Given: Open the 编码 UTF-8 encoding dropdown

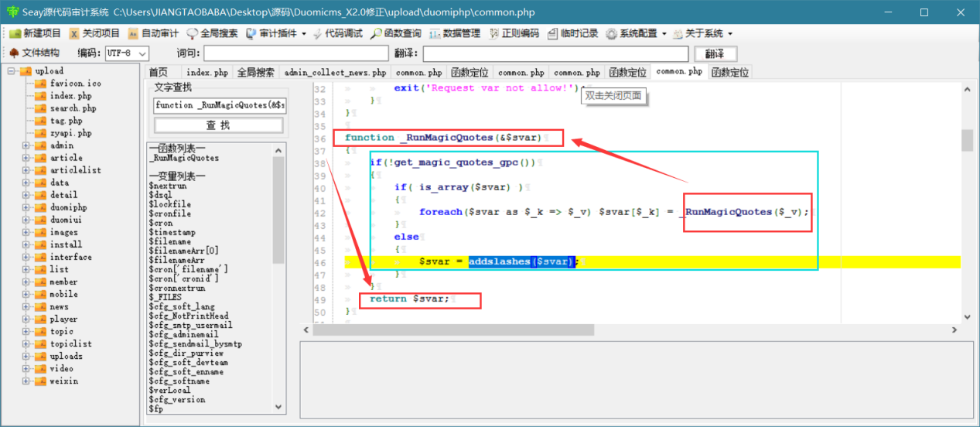Looking at the screenshot, I should 128,53.
